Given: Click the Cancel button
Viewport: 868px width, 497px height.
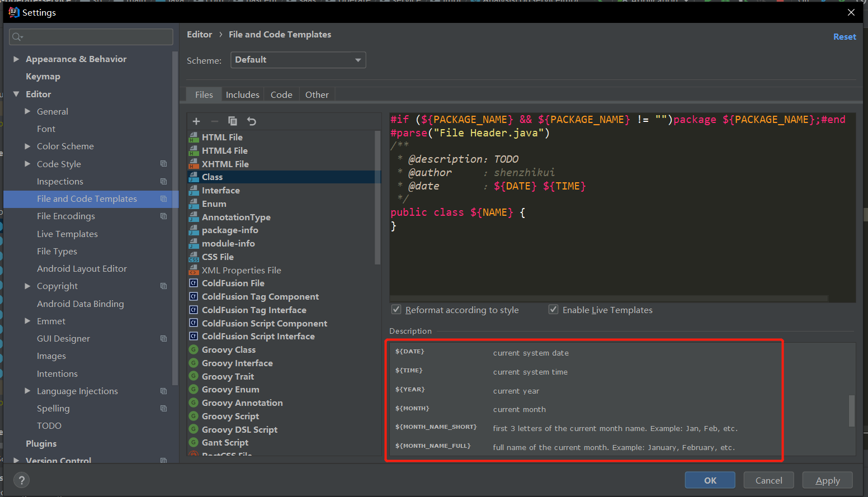Looking at the screenshot, I should tap(769, 480).
